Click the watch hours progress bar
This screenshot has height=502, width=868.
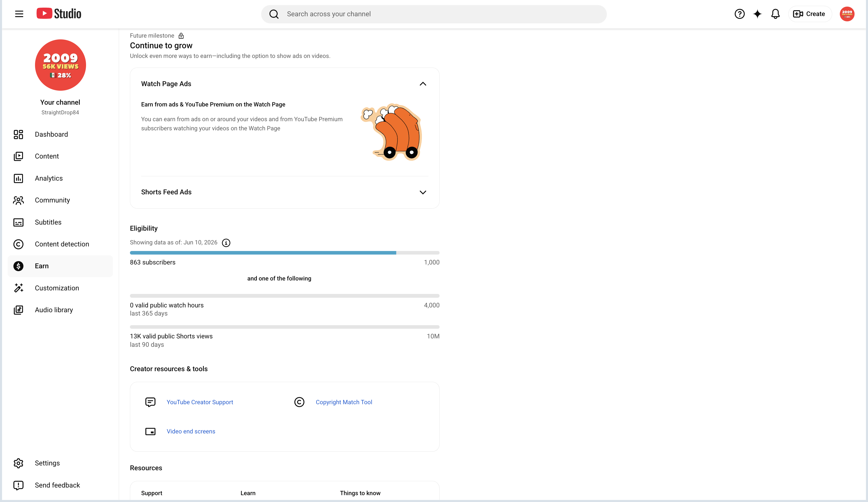(285, 296)
